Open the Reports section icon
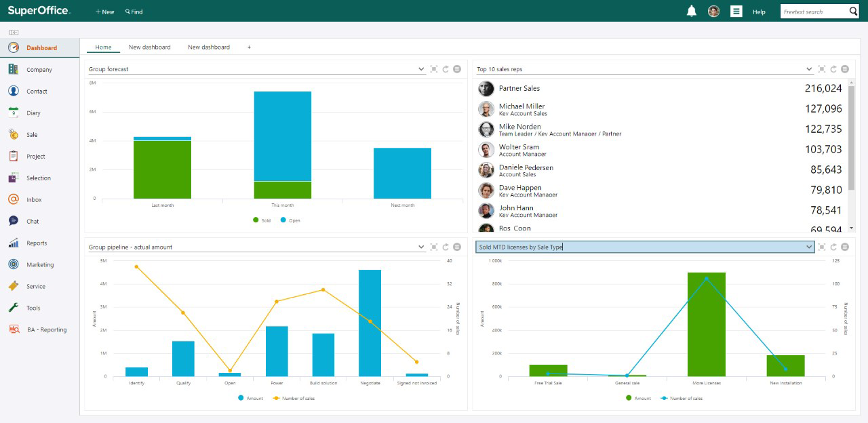Viewport: 868px width, 423px height. coord(14,243)
